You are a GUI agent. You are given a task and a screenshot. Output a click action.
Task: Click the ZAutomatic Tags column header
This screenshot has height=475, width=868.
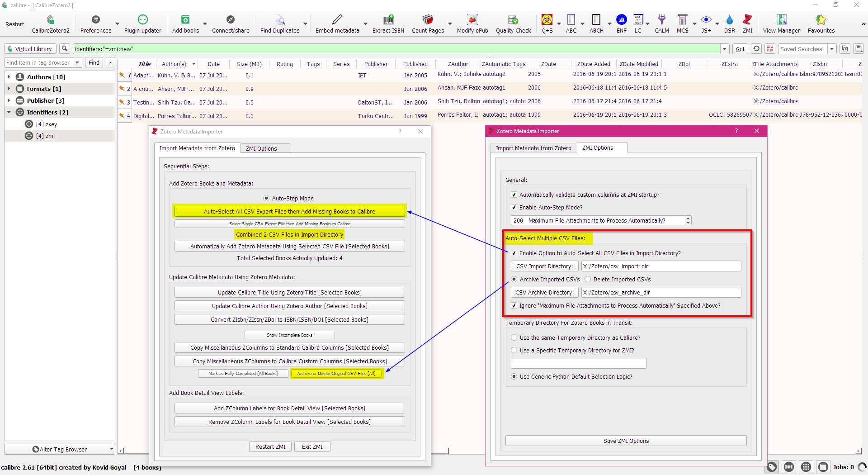[x=504, y=64]
